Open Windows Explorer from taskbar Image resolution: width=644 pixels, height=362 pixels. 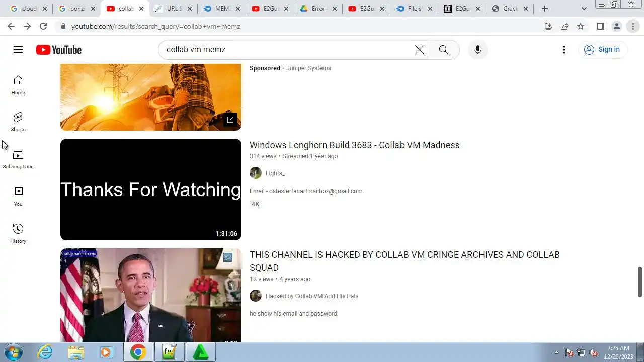tap(76, 352)
